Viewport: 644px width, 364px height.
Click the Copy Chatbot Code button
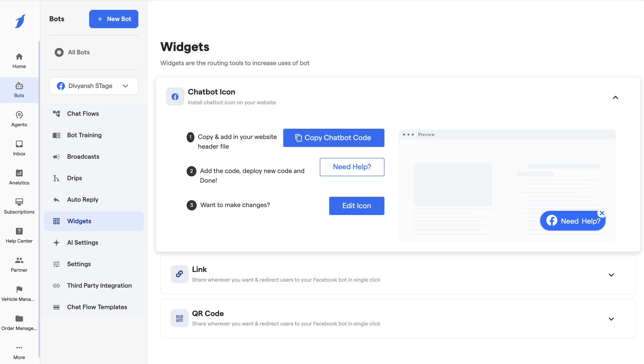click(x=333, y=138)
